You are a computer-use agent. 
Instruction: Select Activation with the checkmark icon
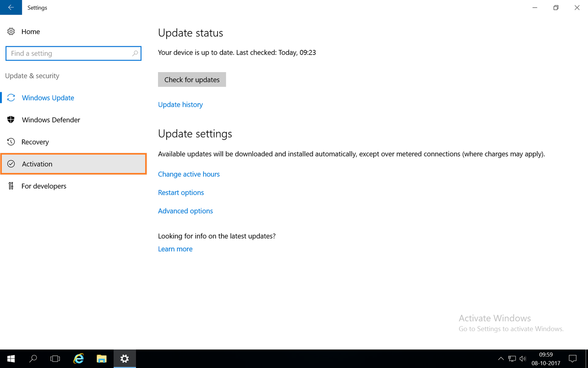click(x=37, y=164)
